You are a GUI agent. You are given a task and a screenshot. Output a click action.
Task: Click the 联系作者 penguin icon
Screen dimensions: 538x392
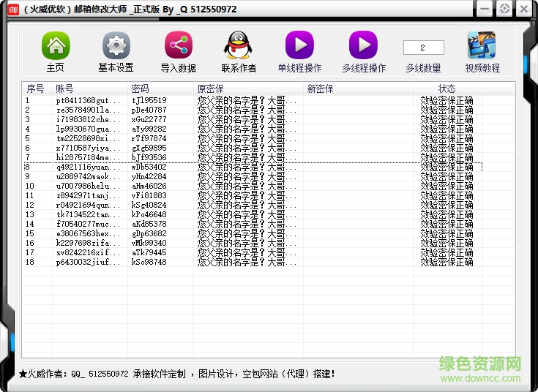[x=239, y=46]
